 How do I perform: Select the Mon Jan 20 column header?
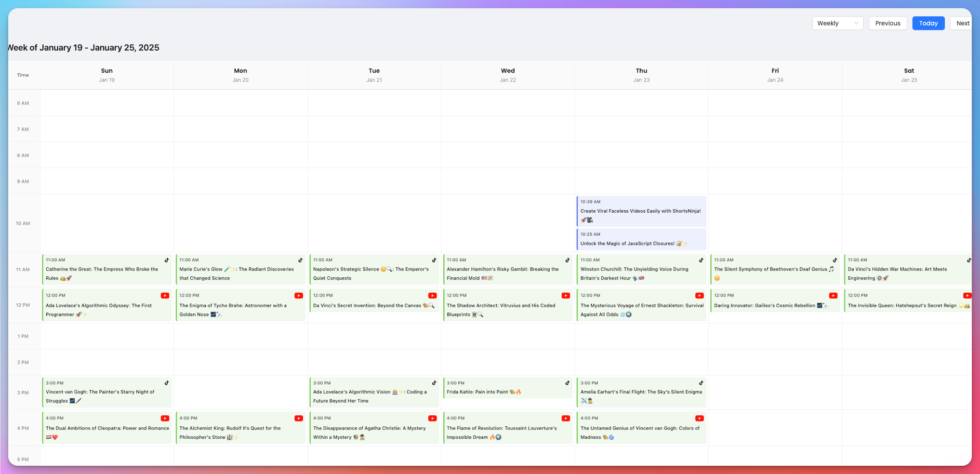point(240,75)
